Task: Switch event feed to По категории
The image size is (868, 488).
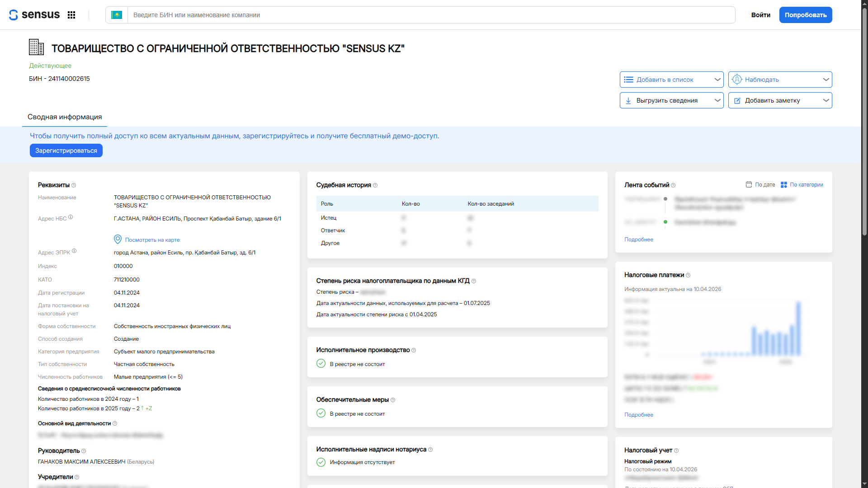Action: [x=807, y=185]
